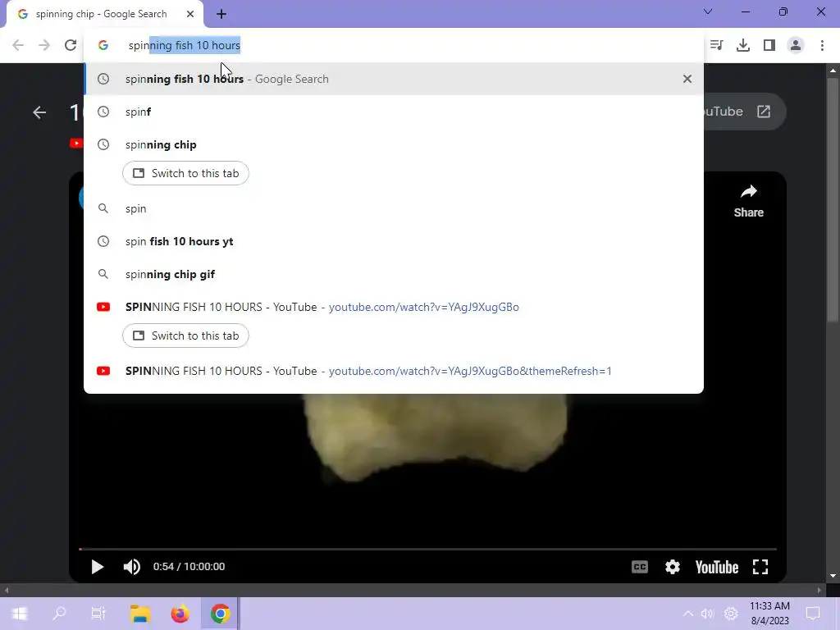Open the system tray volume icon
Viewport: 840px width, 630px height.
tap(708, 614)
